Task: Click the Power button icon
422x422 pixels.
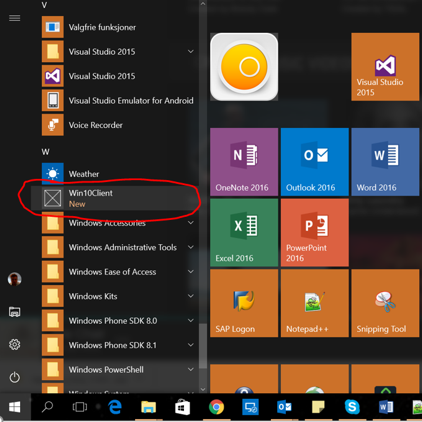Action: (14, 377)
